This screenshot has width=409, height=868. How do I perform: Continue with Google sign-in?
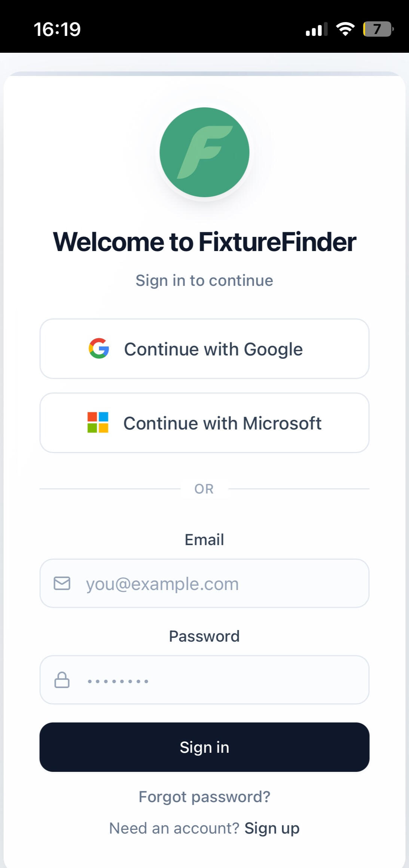[x=204, y=349]
